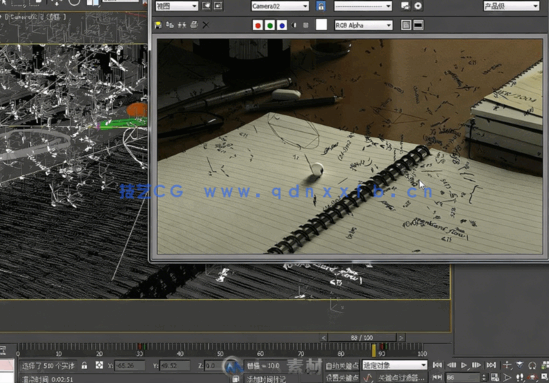Viewport: 549px width, 383px height.
Task: Step time slider forward with right arrow
Action: (x=401, y=337)
